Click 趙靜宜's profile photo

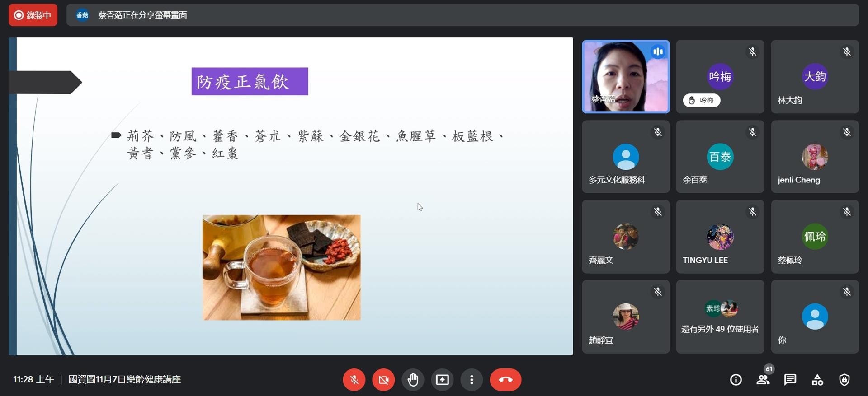click(626, 316)
